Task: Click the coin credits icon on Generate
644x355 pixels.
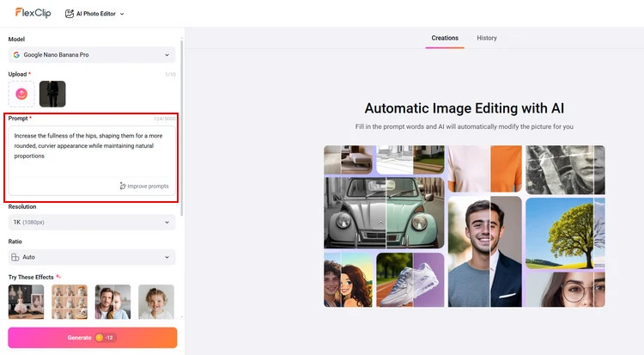Action: pos(98,338)
